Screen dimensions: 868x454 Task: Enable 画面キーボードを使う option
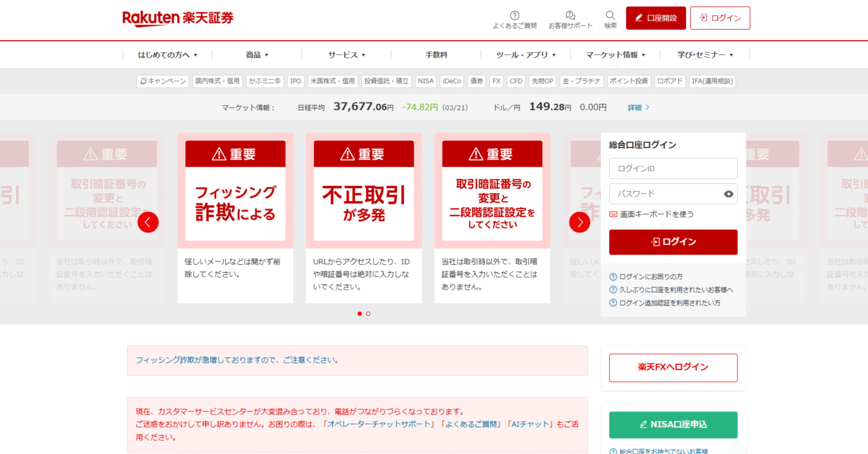(651, 214)
